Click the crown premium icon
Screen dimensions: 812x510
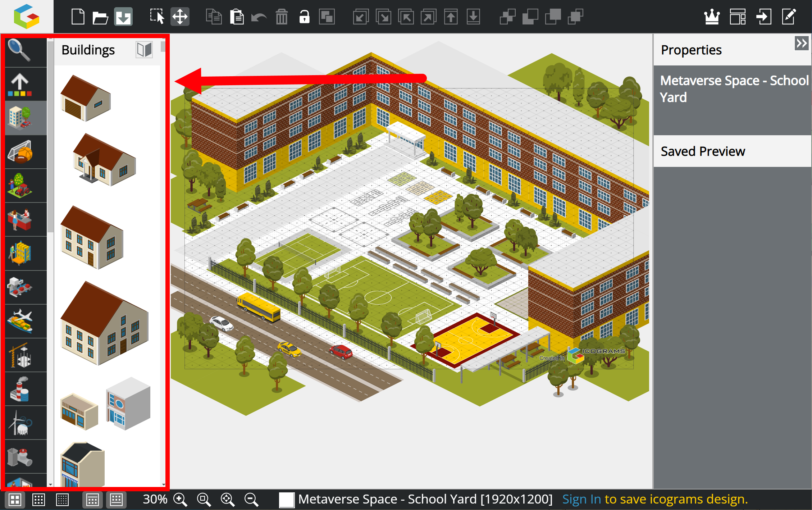pyautogui.click(x=712, y=17)
